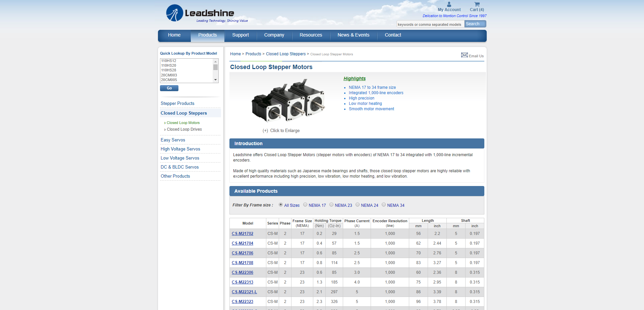
Task: Select the NEMA 23 radio button
Action: [331, 205]
